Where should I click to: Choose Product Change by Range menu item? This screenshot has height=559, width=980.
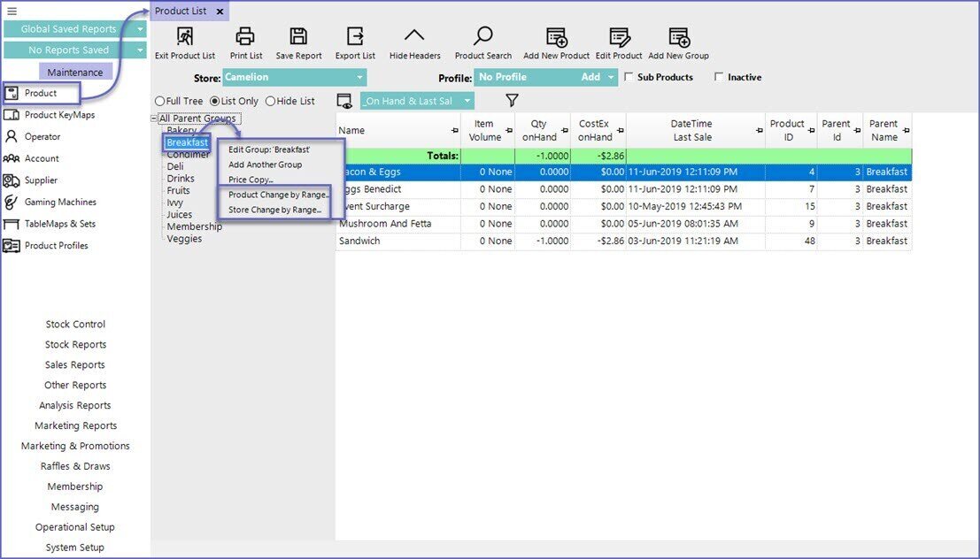point(278,195)
